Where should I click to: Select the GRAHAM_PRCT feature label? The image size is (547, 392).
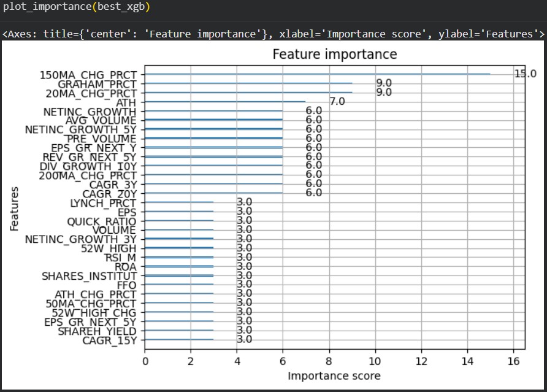click(97, 84)
